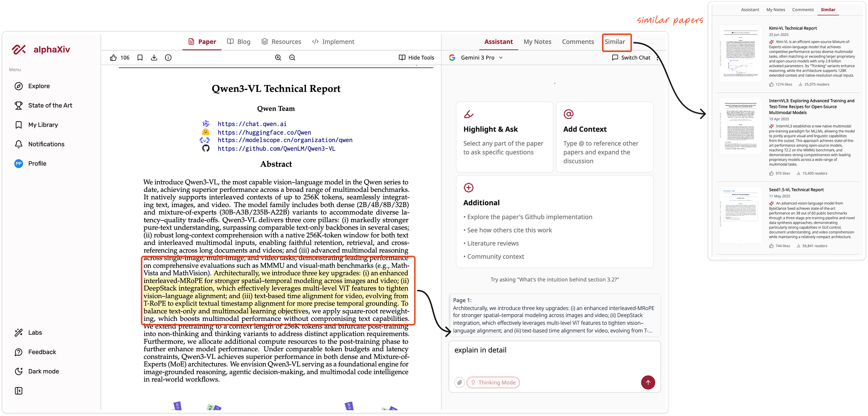
Task: Zoom in on the paper
Action: 278,58
